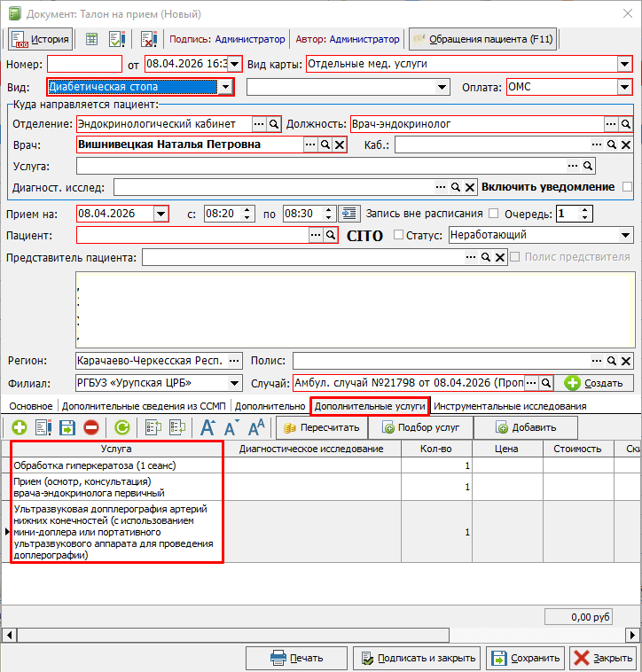Expand the Филиал dropdown
The image size is (642, 672).
(x=234, y=383)
